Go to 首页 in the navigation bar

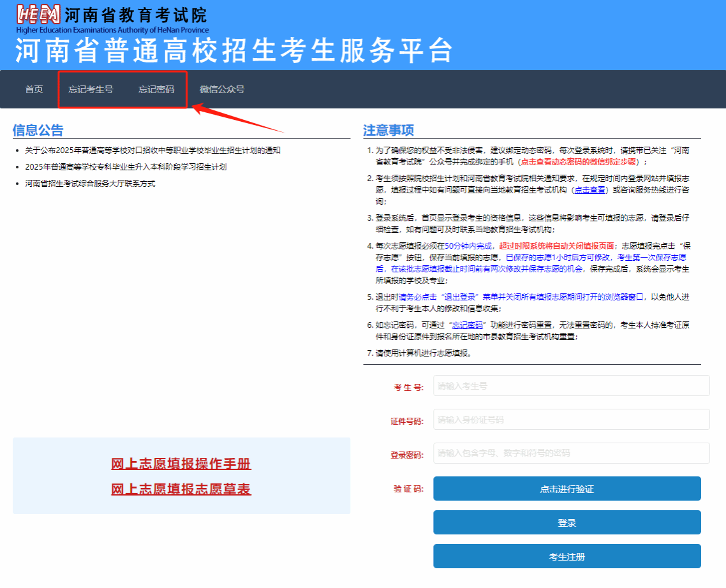tap(34, 89)
